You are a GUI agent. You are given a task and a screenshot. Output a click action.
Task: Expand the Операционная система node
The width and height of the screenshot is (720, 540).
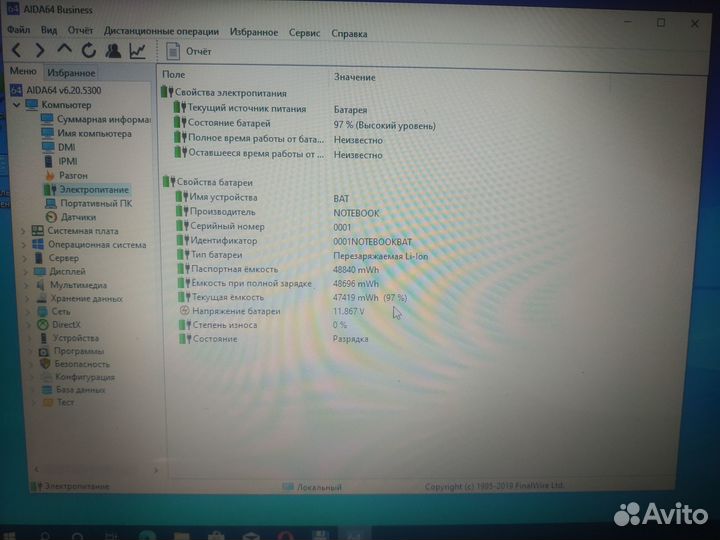pos(23,245)
